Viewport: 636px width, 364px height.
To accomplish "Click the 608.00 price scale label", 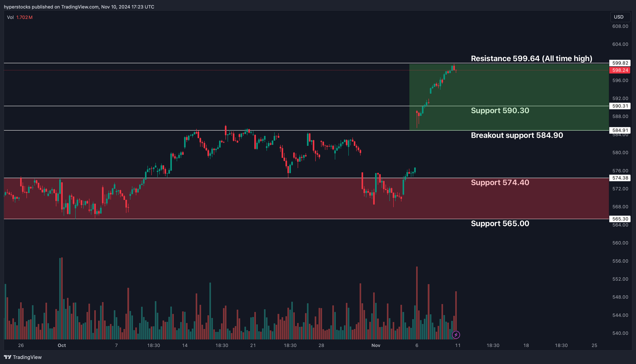I will (620, 26).
